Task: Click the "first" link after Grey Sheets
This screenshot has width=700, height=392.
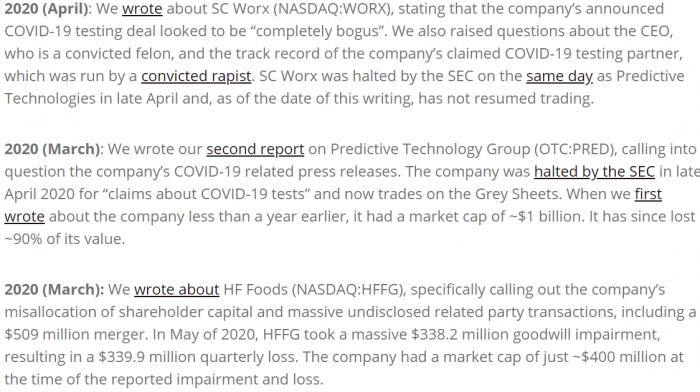Action: [648, 194]
